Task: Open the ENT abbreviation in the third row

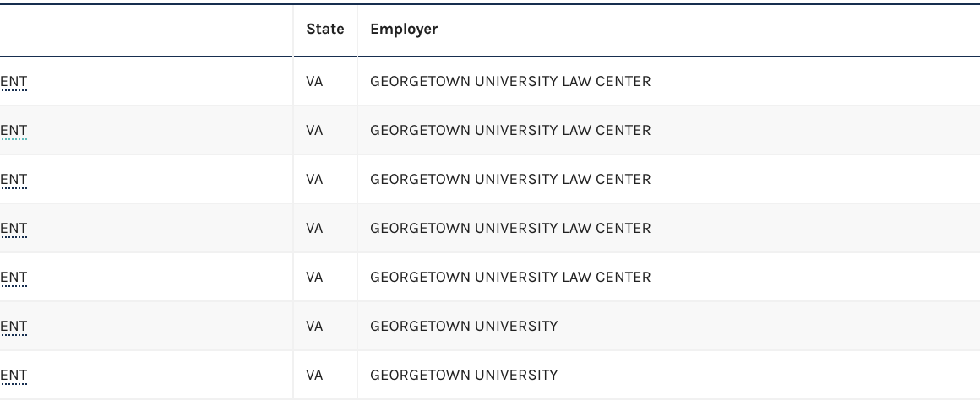Action: (x=14, y=180)
